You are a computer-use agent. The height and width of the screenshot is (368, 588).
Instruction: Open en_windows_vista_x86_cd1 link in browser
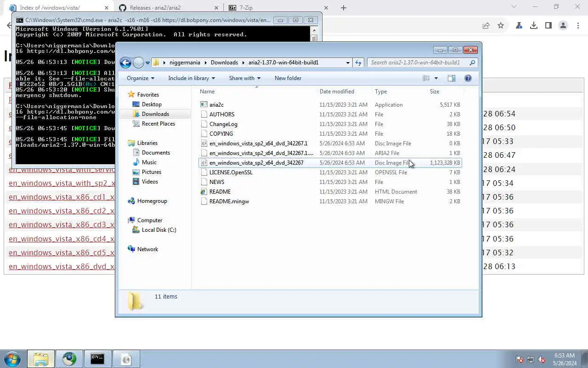(62, 197)
